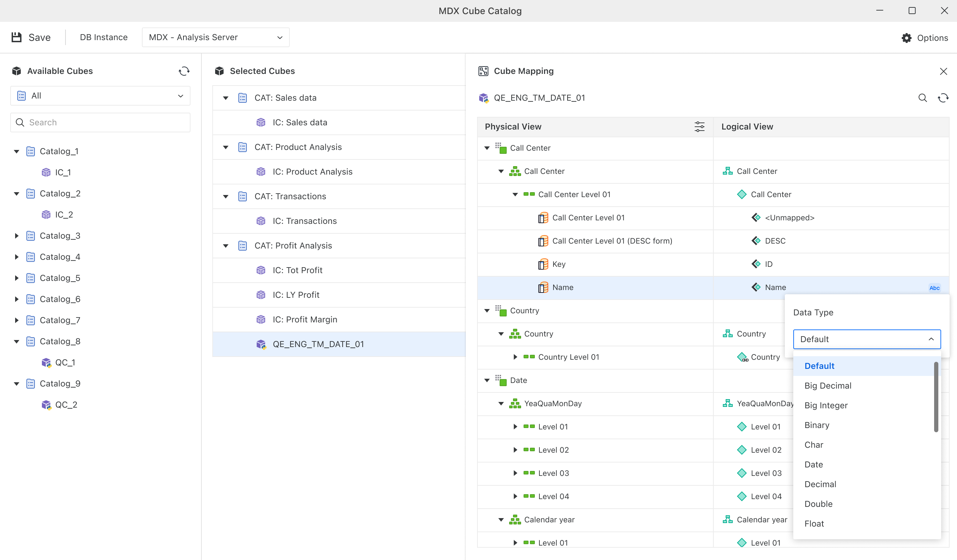Click the Cube Mapping refresh icon

943,98
